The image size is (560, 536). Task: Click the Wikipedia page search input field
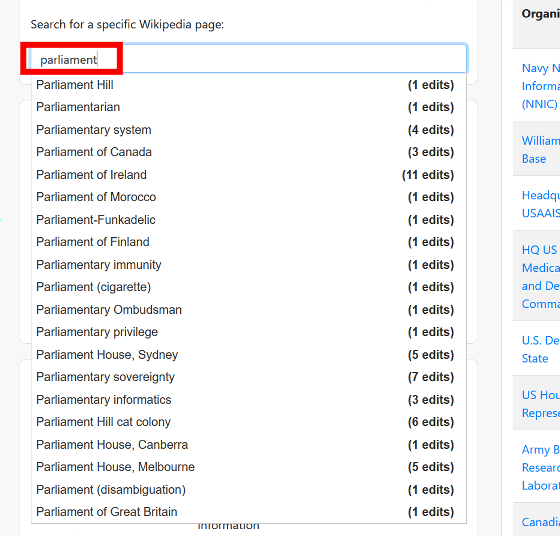click(x=249, y=59)
